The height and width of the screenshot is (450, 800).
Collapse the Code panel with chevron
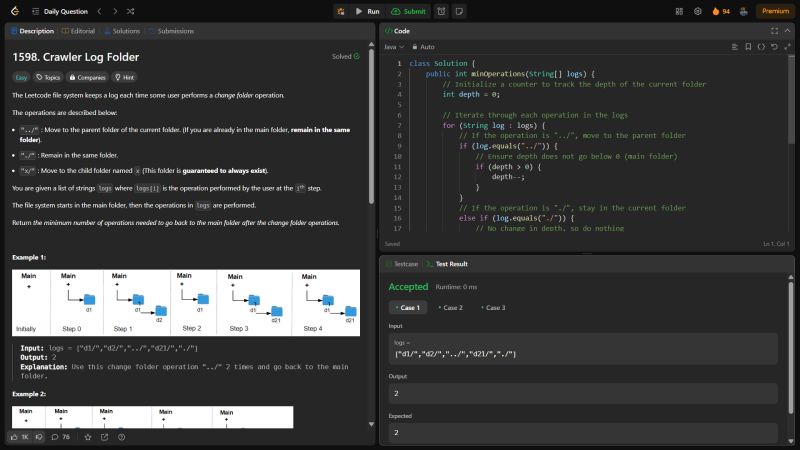click(788, 30)
